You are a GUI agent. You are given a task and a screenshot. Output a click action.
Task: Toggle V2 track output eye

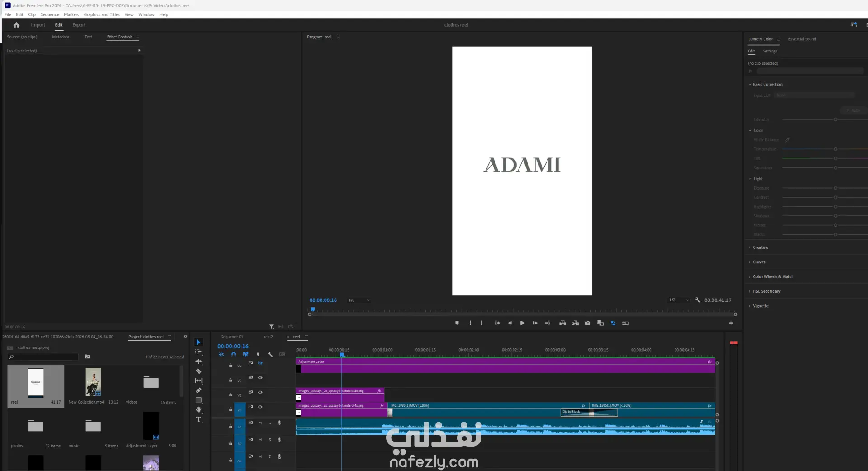260,392
